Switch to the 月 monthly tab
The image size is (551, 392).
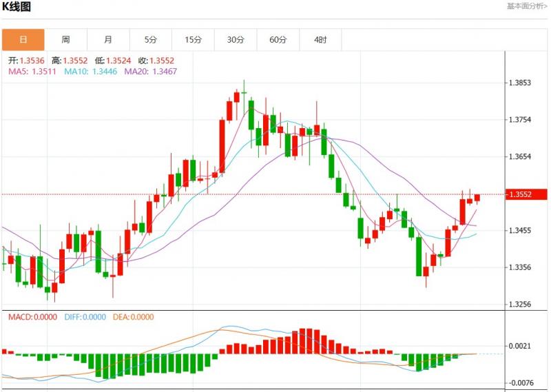click(108, 40)
